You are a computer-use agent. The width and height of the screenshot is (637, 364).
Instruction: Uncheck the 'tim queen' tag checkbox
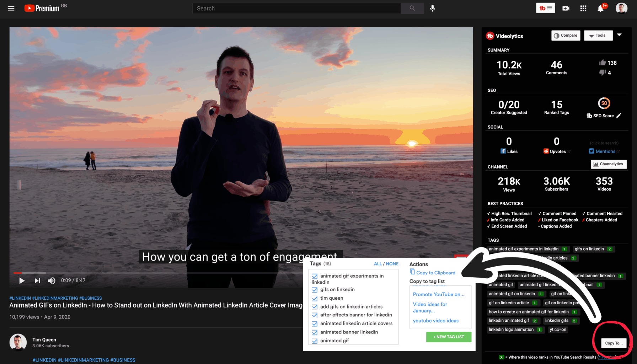(x=315, y=298)
